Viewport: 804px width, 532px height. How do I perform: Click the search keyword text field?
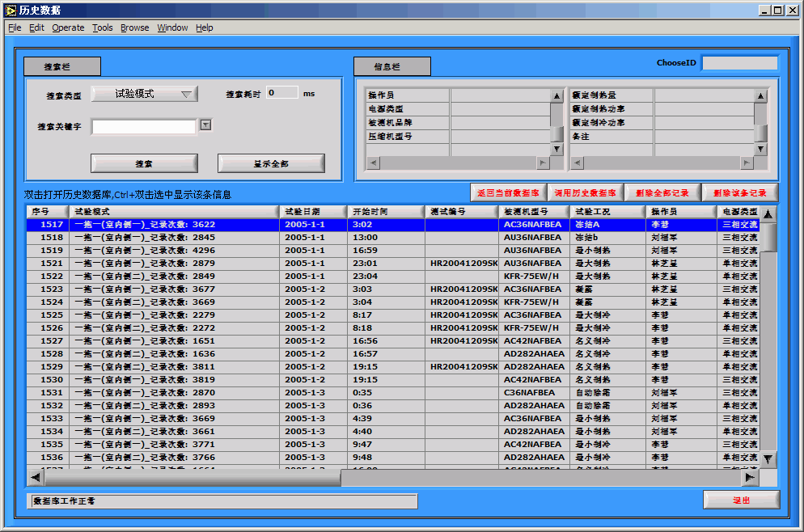tap(143, 126)
